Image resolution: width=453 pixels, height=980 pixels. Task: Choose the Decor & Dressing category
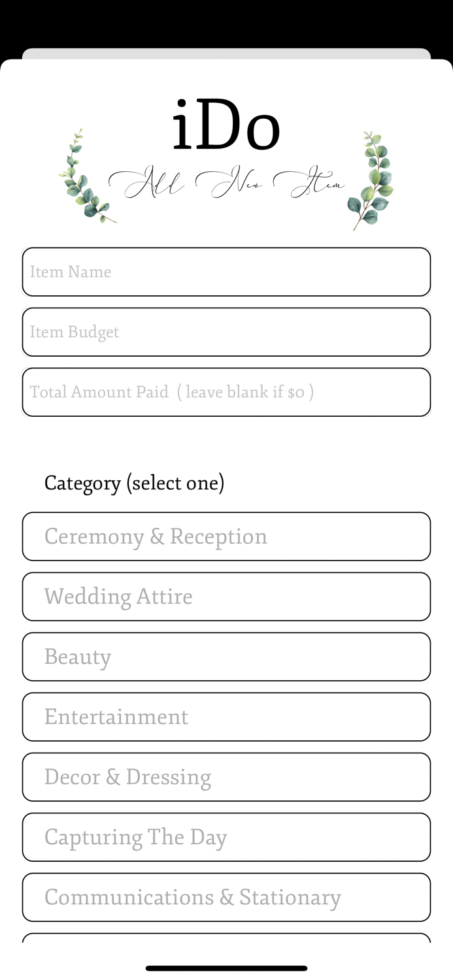pyautogui.click(x=226, y=776)
